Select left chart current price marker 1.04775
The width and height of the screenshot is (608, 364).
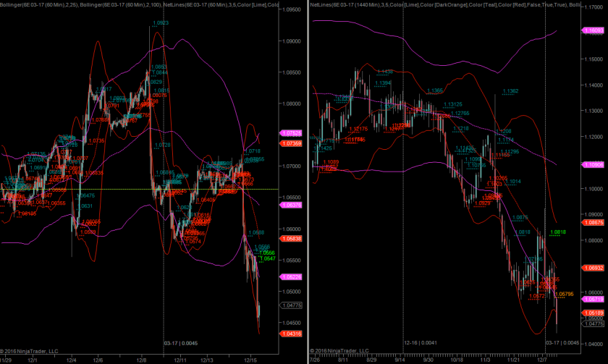pos(290,305)
